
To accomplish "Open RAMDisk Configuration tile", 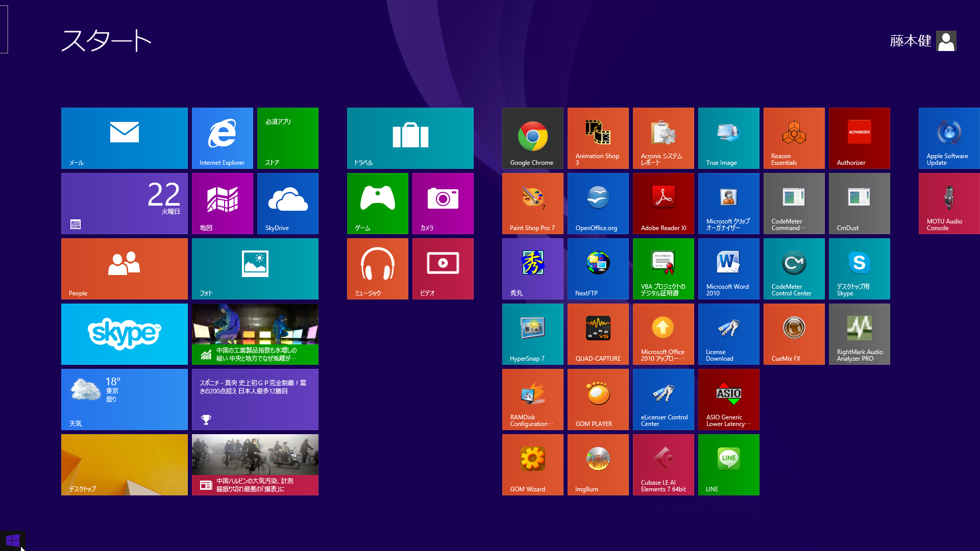I will pyautogui.click(x=533, y=399).
